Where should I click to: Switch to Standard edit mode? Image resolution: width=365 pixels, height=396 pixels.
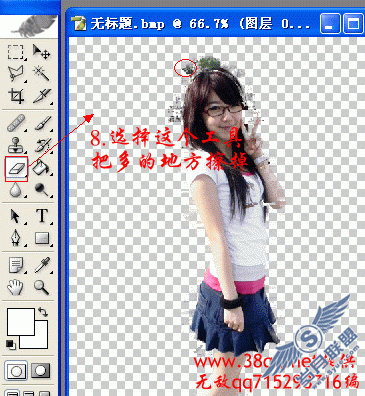coord(16,371)
